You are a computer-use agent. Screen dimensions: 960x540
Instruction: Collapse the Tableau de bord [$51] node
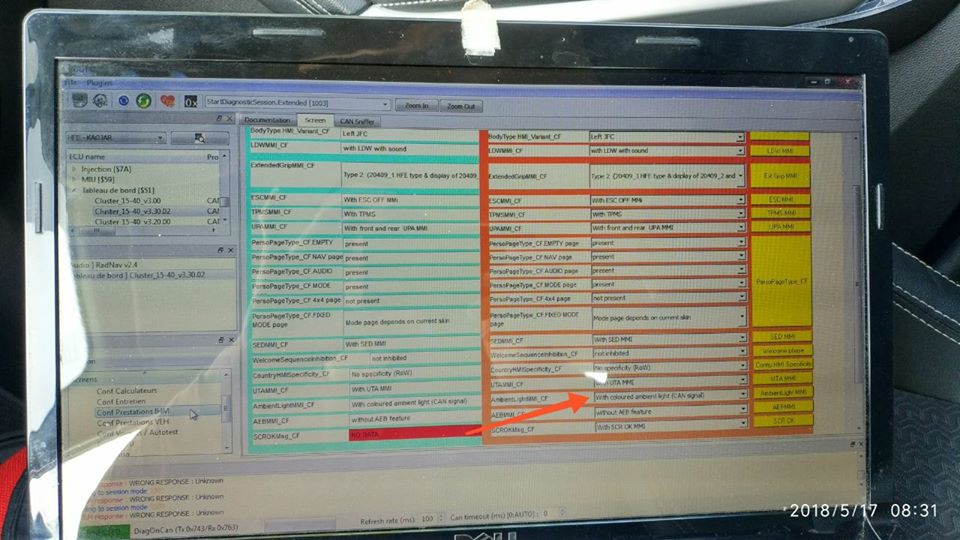(x=75, y=190)
